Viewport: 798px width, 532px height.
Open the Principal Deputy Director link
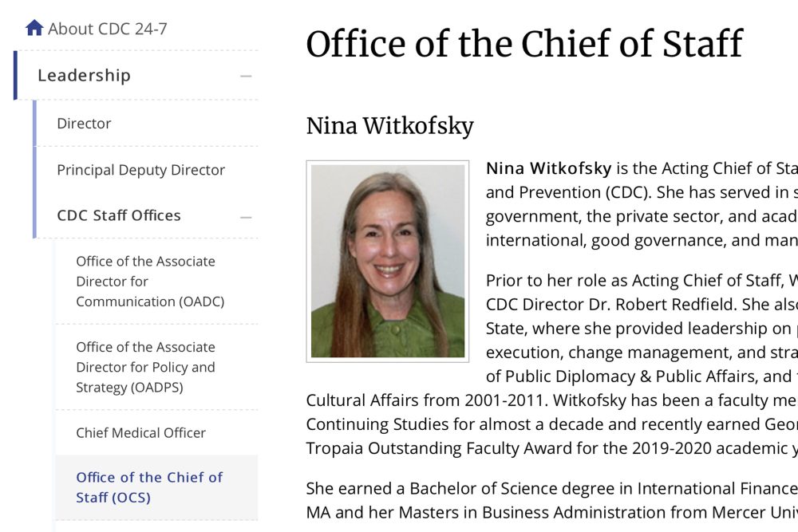tap(140, 170)
